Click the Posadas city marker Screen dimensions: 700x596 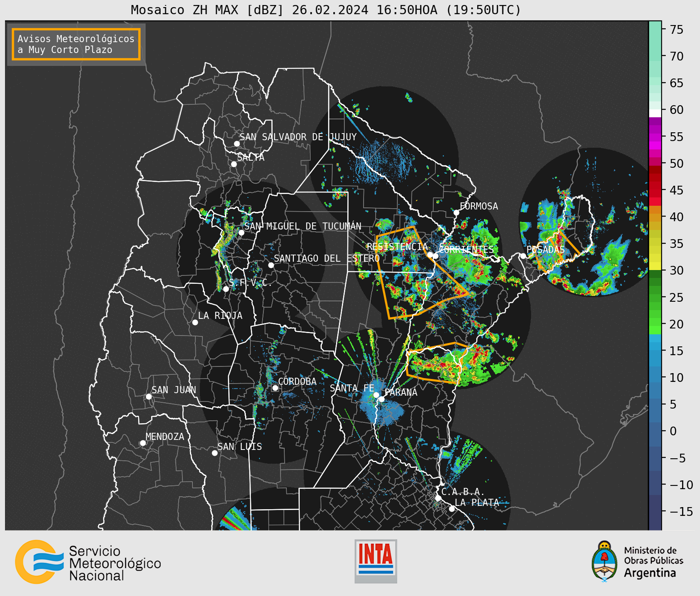pyautogui.click(x=523, y=256)
